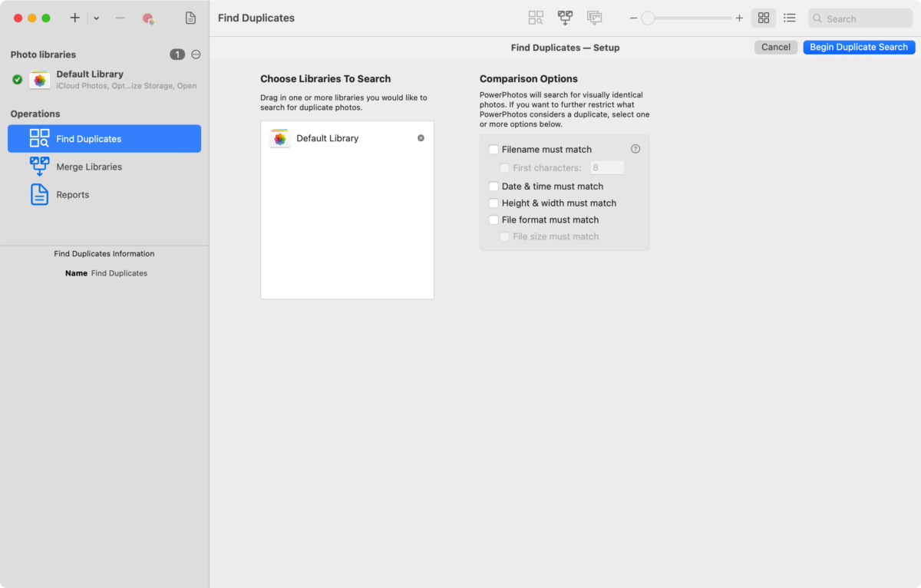Click the plus icon beside the zoom slider
The width and height of the screenshot is (921, 588).
[739, 18]
